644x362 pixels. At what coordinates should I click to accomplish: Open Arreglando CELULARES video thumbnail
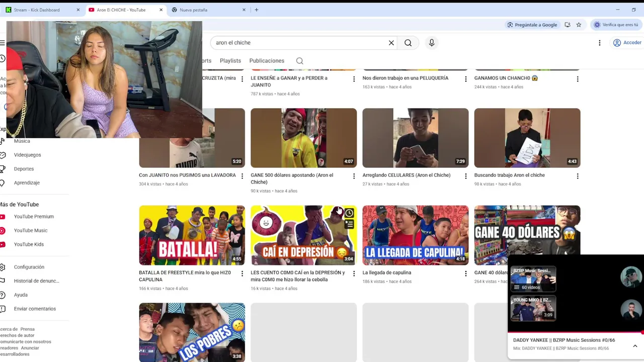[x=415, y=138]
